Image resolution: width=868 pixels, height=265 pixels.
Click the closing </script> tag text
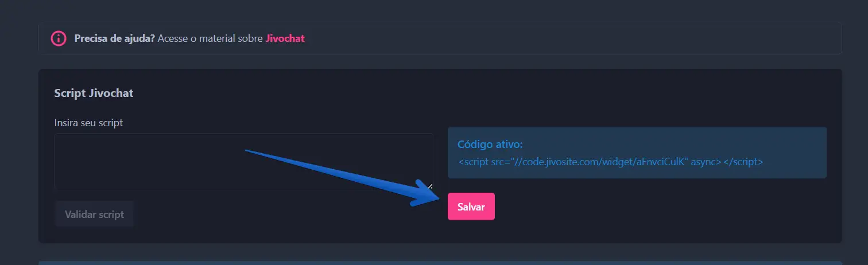pyautogui.click(x=743, y=162)
